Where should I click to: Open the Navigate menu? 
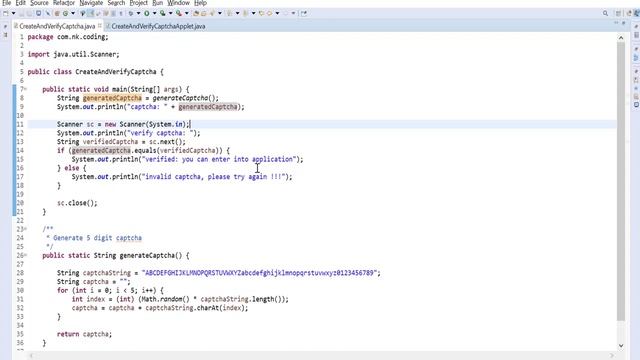(91, 3)
